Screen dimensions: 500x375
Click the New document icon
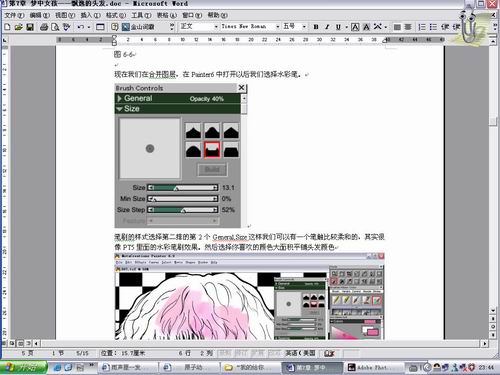(7, 27)
